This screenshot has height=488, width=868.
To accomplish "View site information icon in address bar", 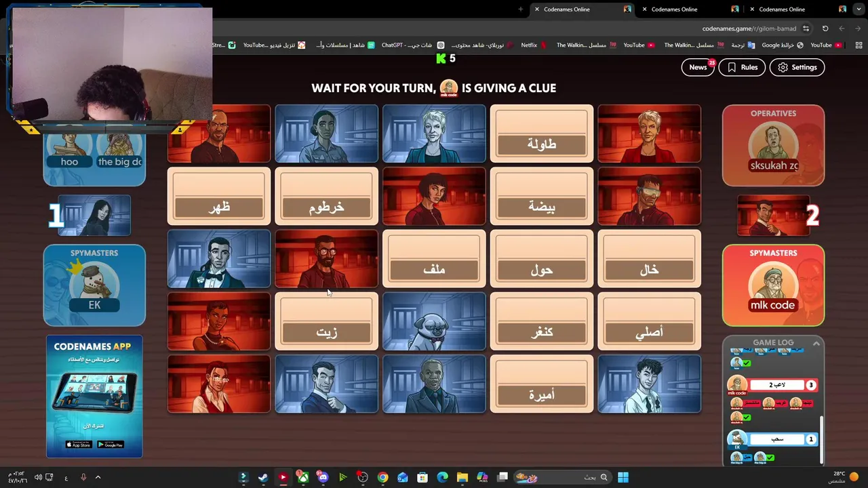I will [806, 28].
